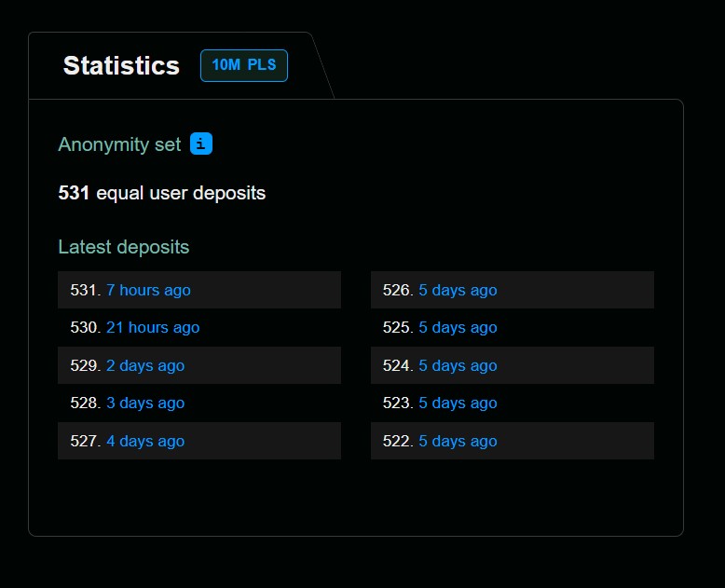Click the Latest deposits heading
The height and width of the screenshot is (588, 725).
pos(123,247)
